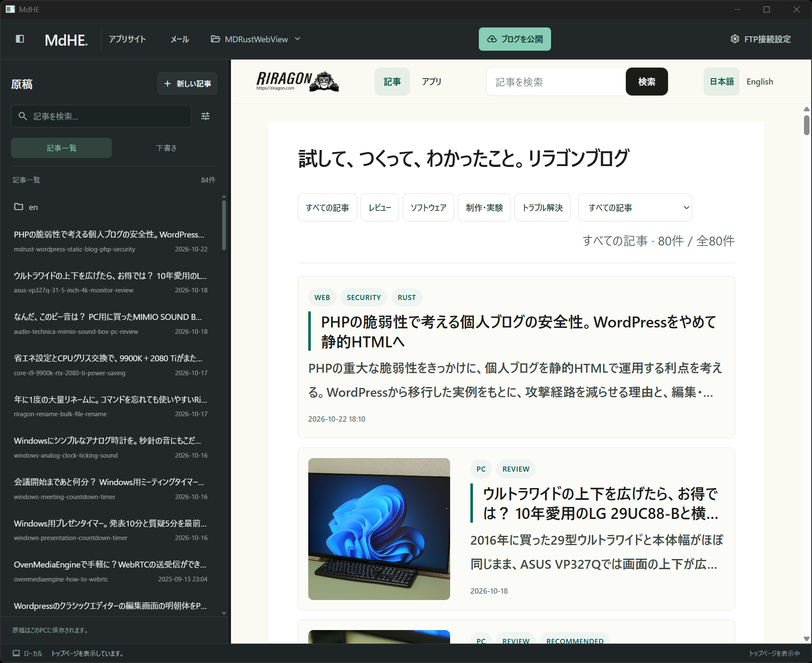Screen dimensions: 812x663
Task: Select ovenmediaengine-how-to-webrtc entry
Action: 111,571
